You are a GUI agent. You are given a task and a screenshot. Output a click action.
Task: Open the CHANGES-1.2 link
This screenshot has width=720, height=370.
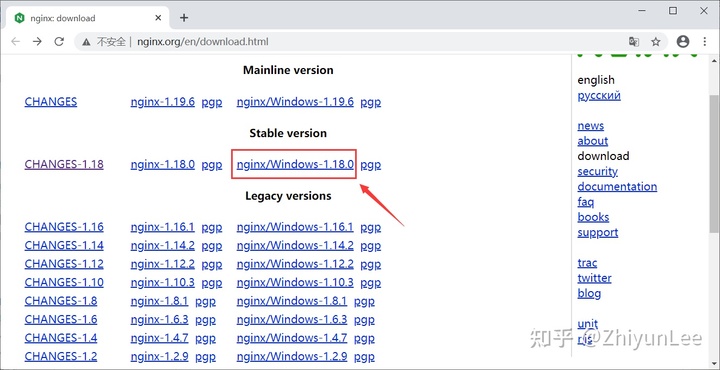(x=61, y=356)
